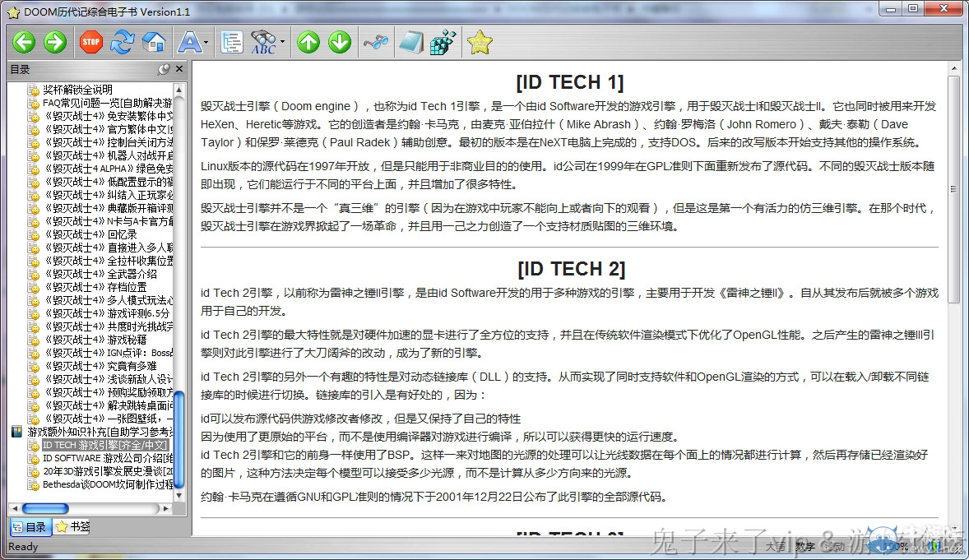Viewport: 969px width, 560px height.
Task: Click the contents tree vertical scrollbar thumb
Action: tap(179, 439)
